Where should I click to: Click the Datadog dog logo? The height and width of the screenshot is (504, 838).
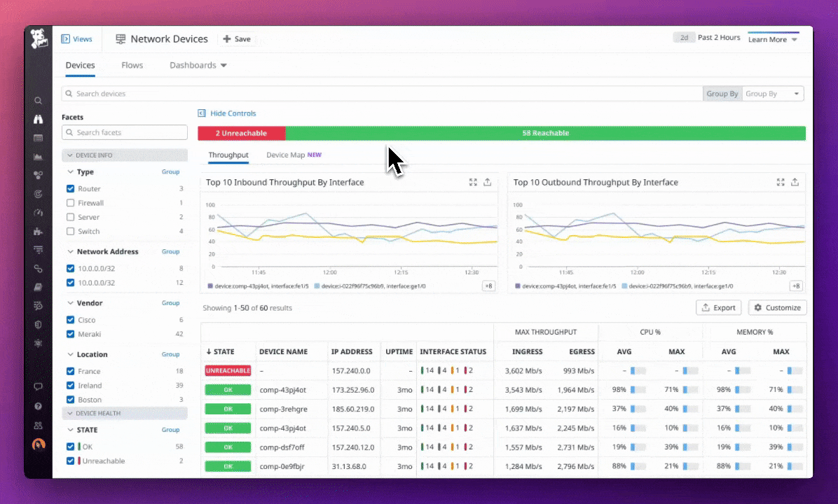pyautogui.click(x=39, y=39)
